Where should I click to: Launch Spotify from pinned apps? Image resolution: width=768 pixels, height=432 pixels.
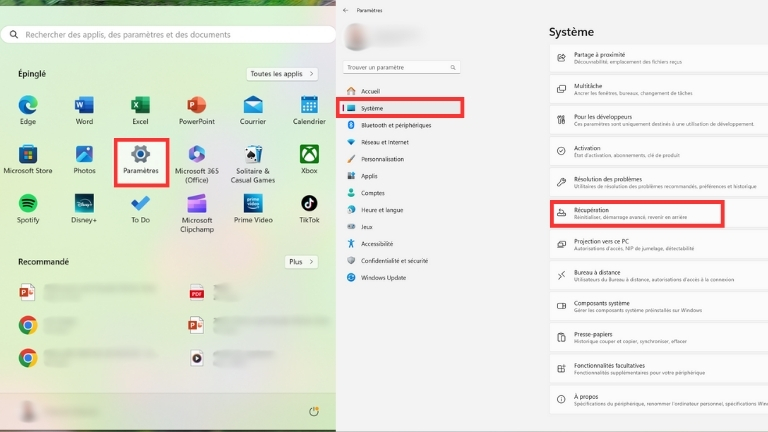(28, 203)
